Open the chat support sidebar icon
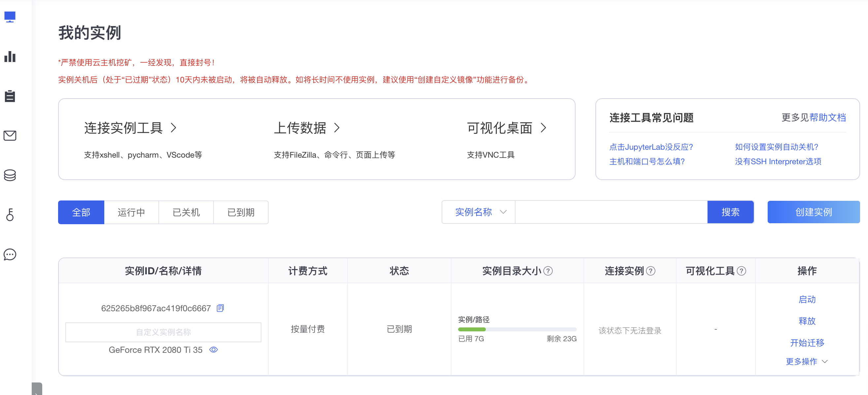868x395 pixels. tap(10, 254)
